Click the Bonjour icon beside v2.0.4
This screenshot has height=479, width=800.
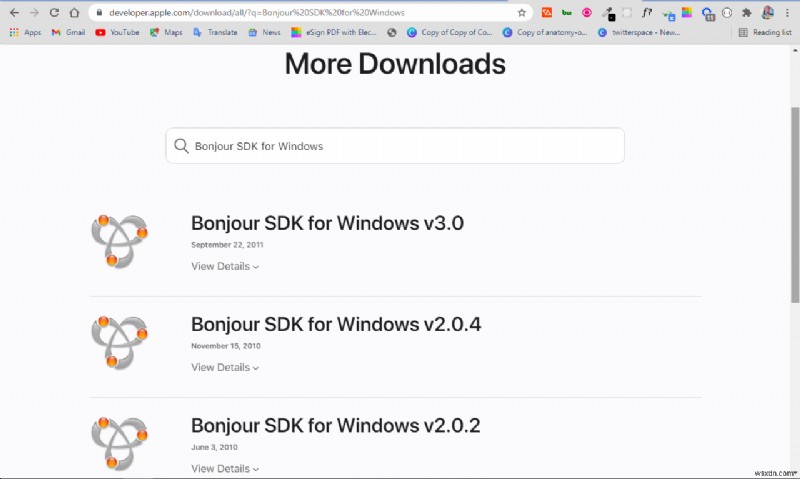pyautogui.click(x=119, y=342)
